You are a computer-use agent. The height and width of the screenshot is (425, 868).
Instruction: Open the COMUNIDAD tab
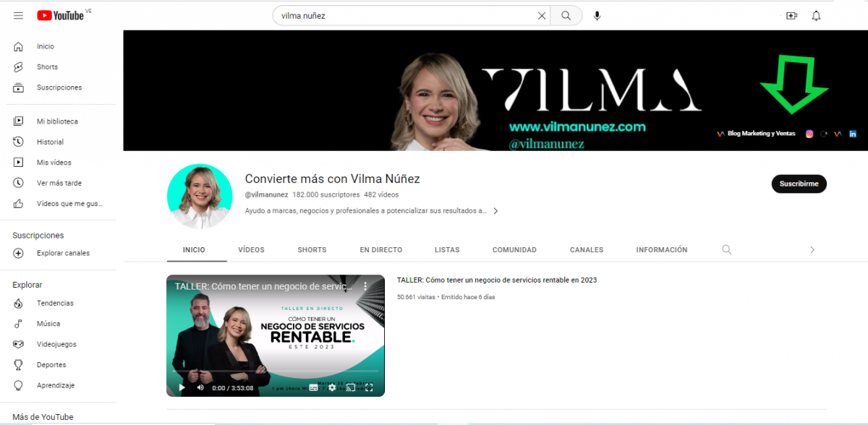click(x=514, y=249)
